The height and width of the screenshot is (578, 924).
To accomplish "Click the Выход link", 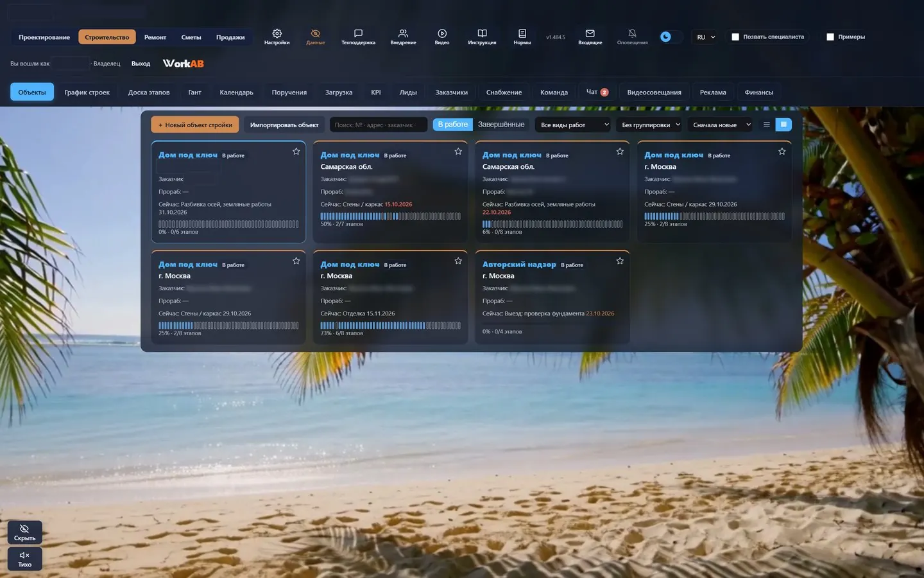I will [x=141, y=64].
